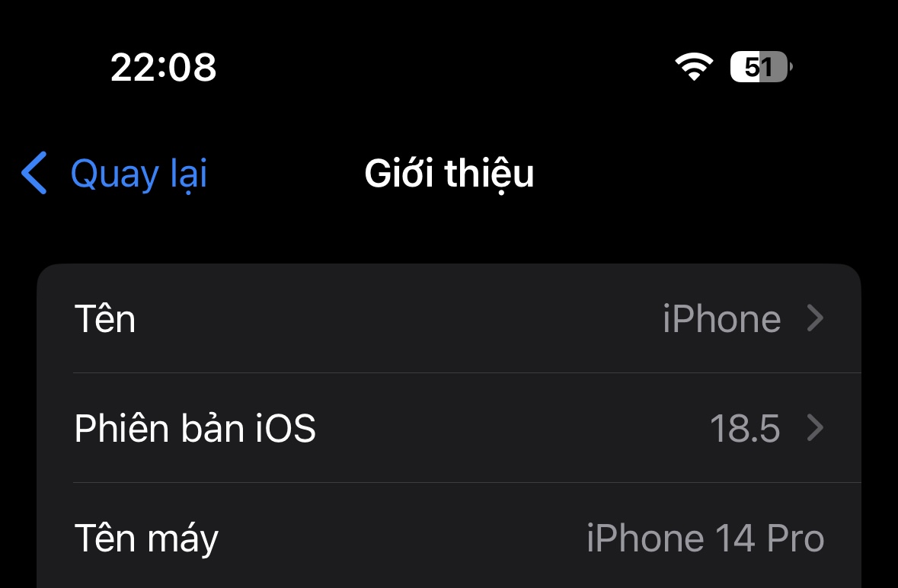Select the Tên row label
The height and width of the screenshot is (588, 898).
point(105,318)
